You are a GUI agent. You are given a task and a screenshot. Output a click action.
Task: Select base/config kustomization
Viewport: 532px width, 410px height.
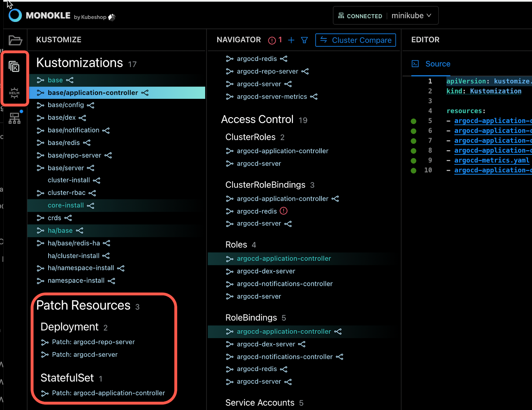66,105
